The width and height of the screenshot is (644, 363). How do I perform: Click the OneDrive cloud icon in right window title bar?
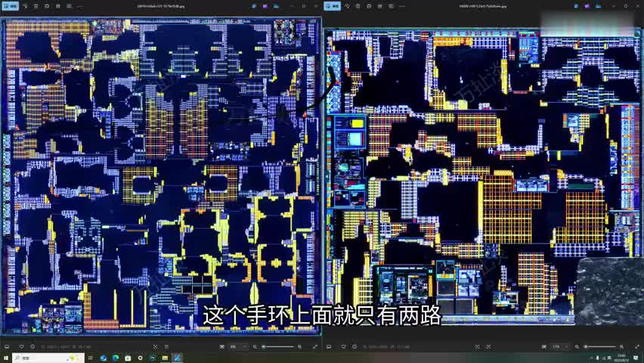click(x=598, y=6)
